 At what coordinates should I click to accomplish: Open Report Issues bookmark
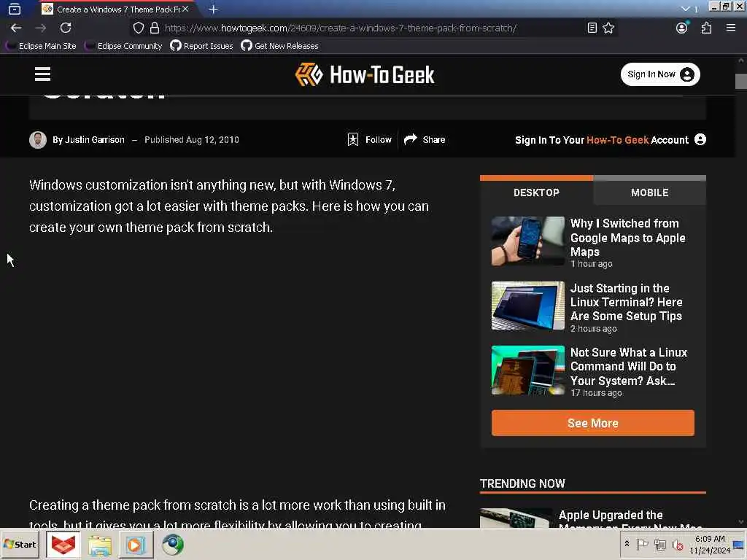(201, 46)
